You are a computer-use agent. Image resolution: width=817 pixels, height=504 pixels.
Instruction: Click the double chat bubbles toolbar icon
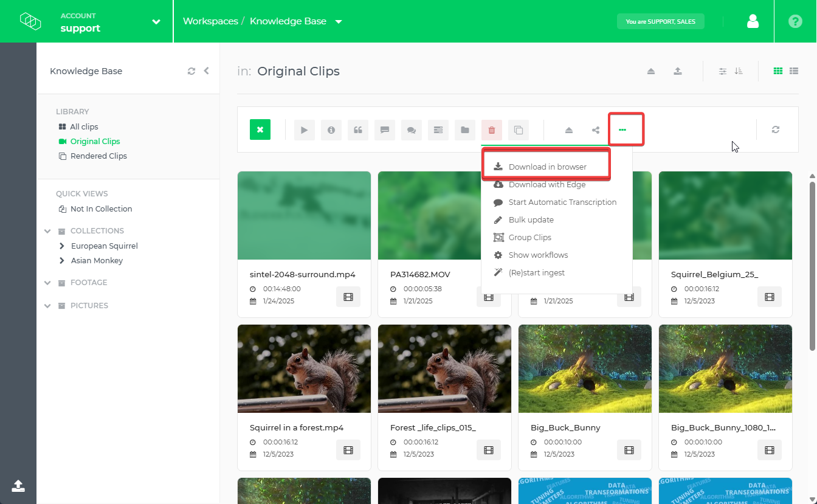[412, 129]
